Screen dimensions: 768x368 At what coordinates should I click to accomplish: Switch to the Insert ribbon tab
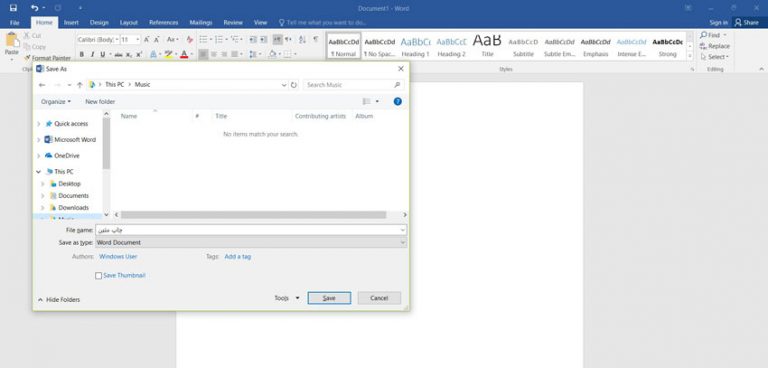point(71,23)
